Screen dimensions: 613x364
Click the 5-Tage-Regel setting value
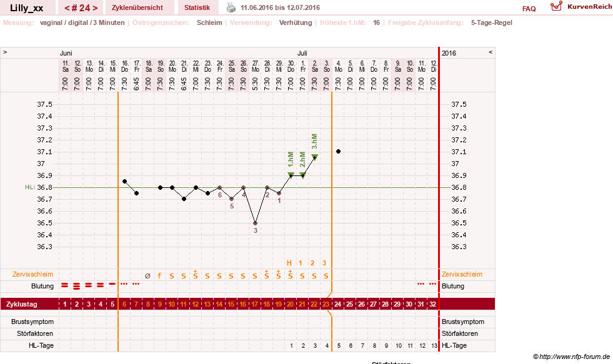491,22
